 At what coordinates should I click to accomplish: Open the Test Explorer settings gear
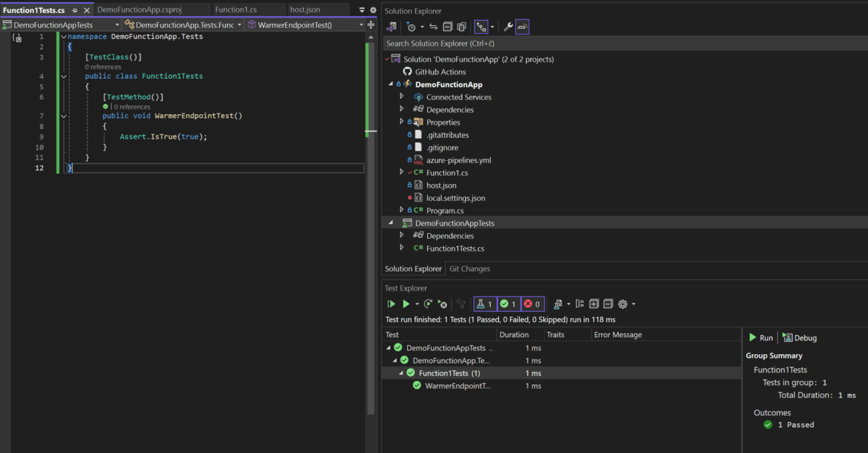(x=622, y=304)
